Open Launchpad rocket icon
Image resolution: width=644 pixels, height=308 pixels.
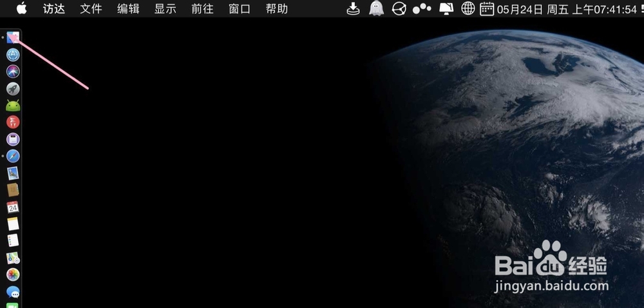click(13, 89)
